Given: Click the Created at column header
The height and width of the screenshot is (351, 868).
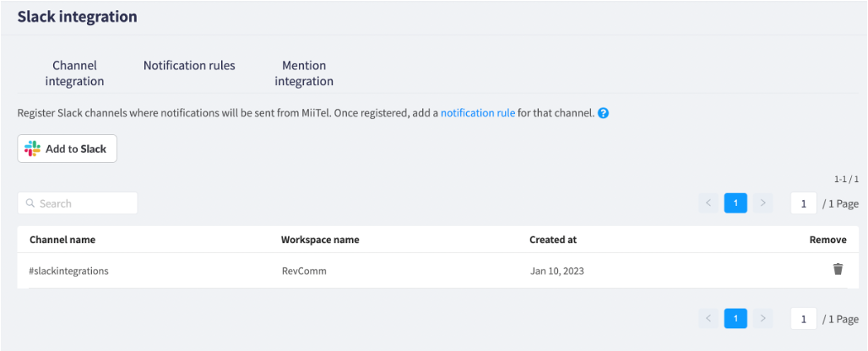Looking at the screenshot, I should (x=553, y=240).
